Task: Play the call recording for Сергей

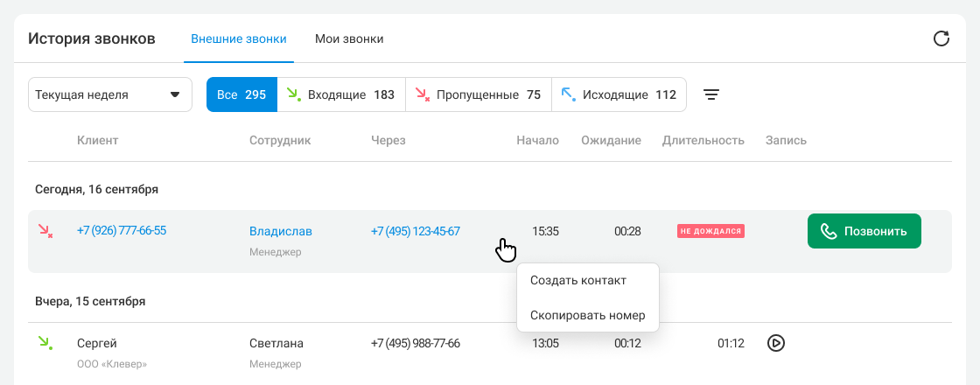Action: pyautogui.click(x=775, y=343)
